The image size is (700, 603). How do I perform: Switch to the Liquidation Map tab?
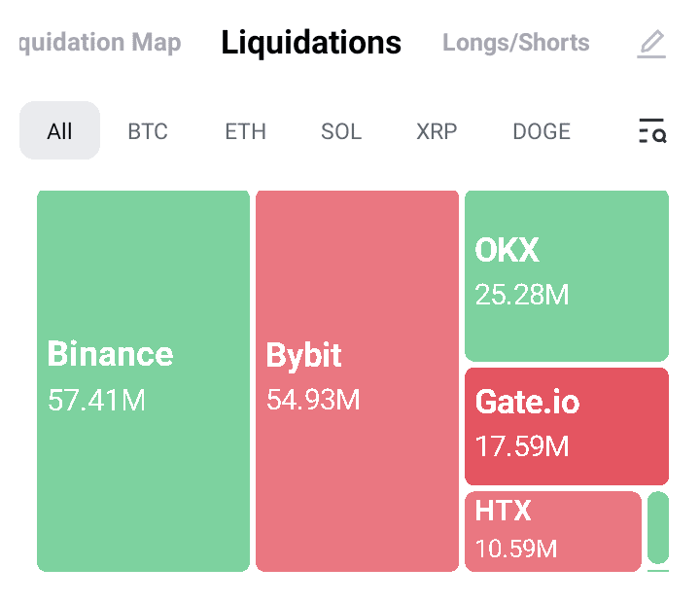tap(99, 43)
